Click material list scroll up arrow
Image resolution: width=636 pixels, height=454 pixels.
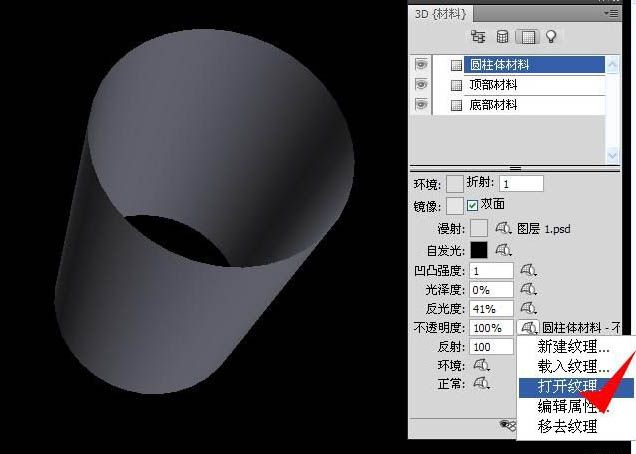tap(612, 64)
